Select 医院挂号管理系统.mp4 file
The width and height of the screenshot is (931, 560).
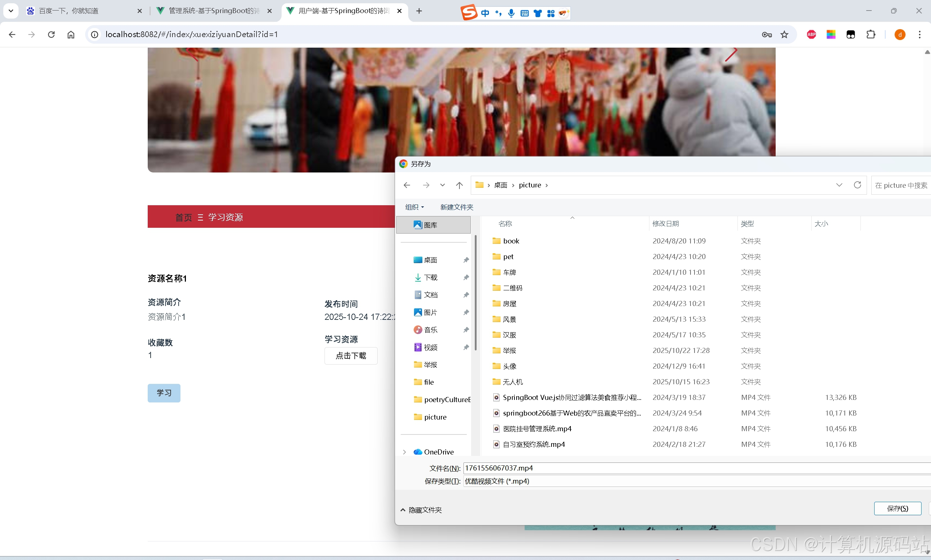pos(537,429)
